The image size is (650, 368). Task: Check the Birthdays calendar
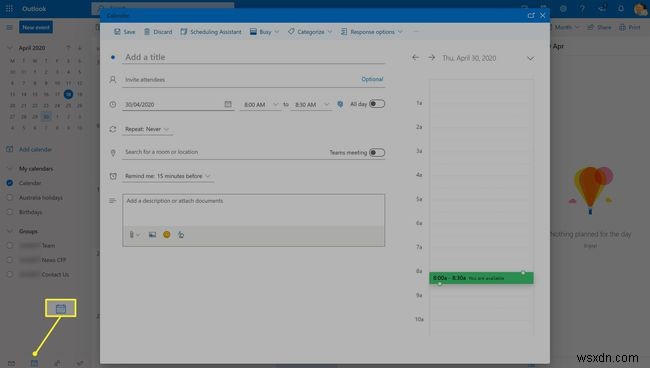10,212
